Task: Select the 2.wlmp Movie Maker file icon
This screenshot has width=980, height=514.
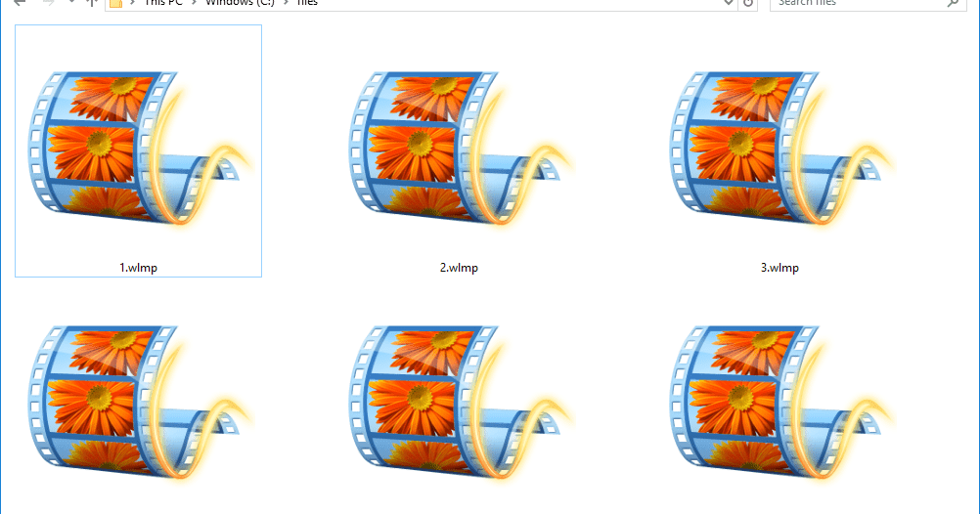Action: [x=460, y=149]
